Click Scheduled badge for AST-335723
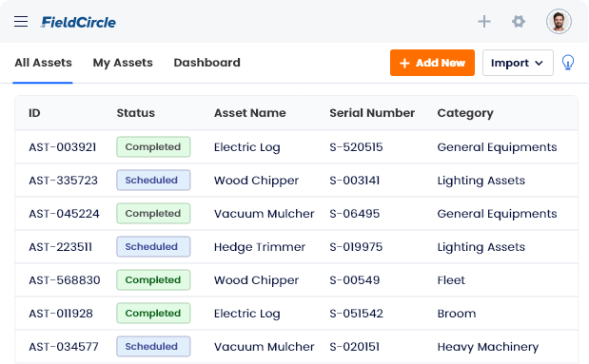This screenshot has height=364, width=589. pyautogui.click(x=153, y=181)
